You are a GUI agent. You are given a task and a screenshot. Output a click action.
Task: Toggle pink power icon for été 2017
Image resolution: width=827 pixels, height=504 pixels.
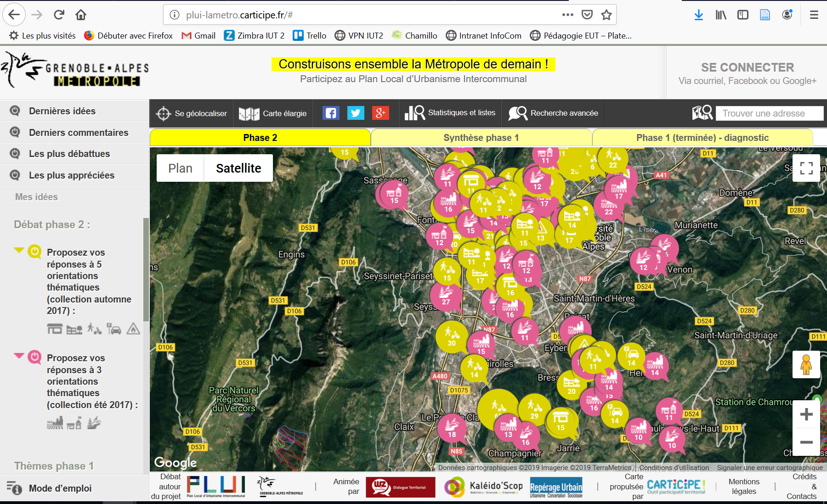tap(34, 357)
